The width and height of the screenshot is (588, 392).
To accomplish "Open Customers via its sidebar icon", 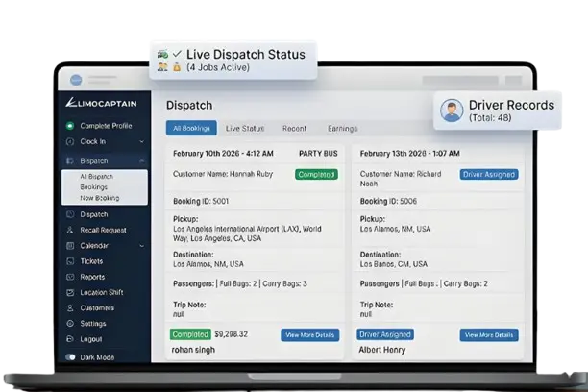I will [69, 308].
